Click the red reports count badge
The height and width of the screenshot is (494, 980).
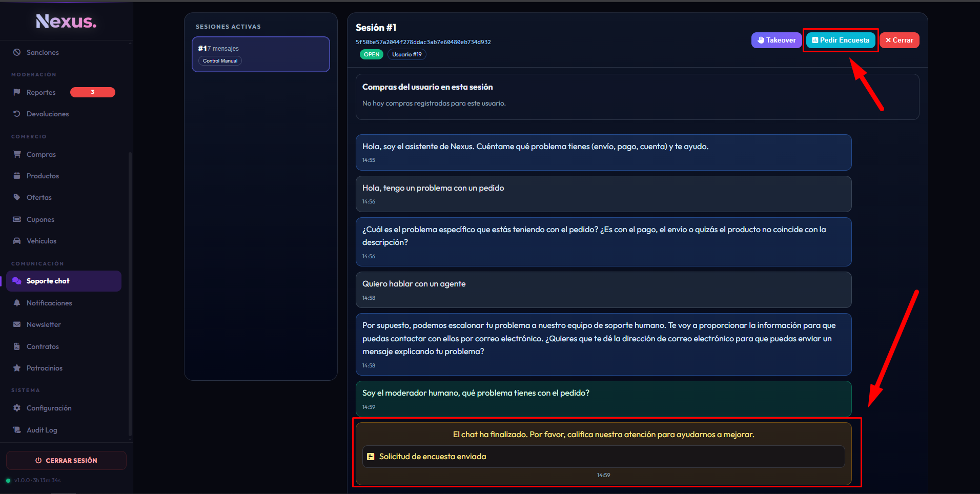click(93, 92)
